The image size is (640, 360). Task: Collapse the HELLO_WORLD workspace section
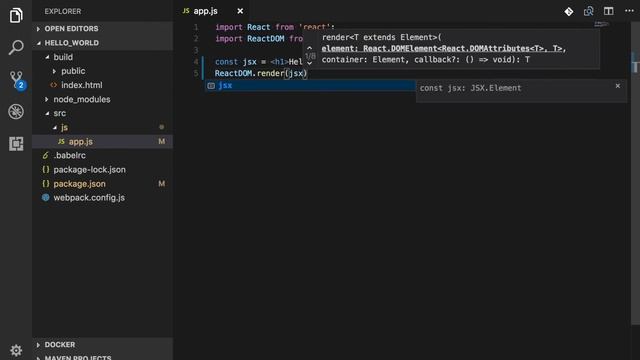click(102, 43)
